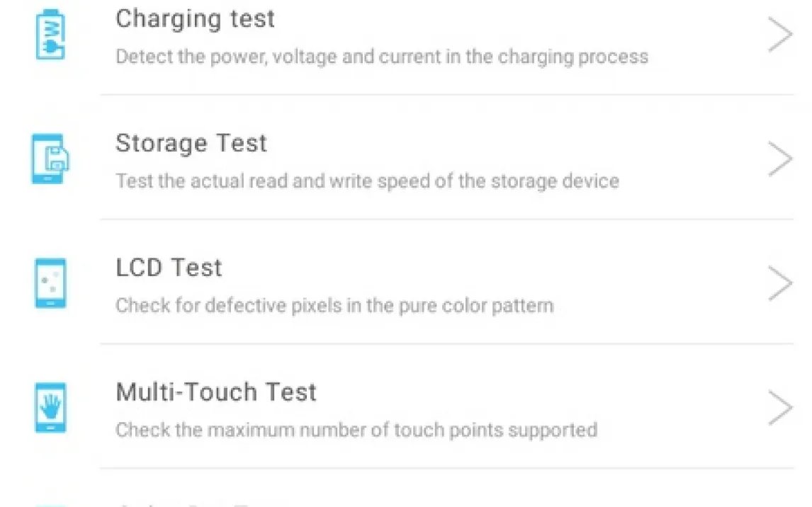Image resolution: width=812 pixels, height=507 pixels.
Task: Tap the cut-off icon at the bottom edge
Action: [x=50, y=504]
